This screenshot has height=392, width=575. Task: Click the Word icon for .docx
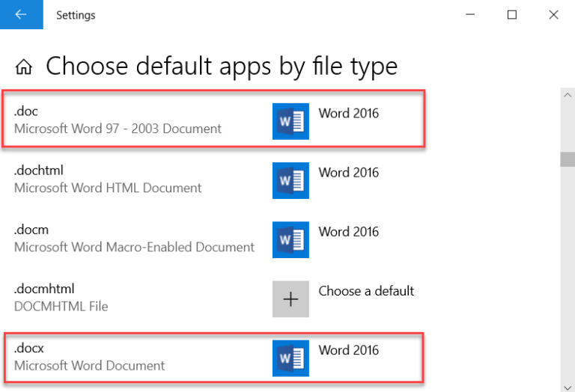coord(290,358)
